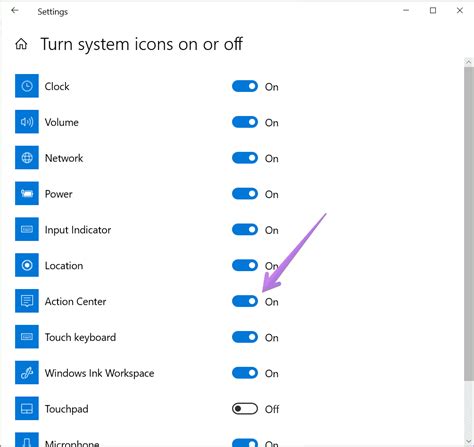Image resolution: width=474 pixels, height=447 pixels.
Task: Click the Input Indicator icon tile
Action: pos(27,229)
